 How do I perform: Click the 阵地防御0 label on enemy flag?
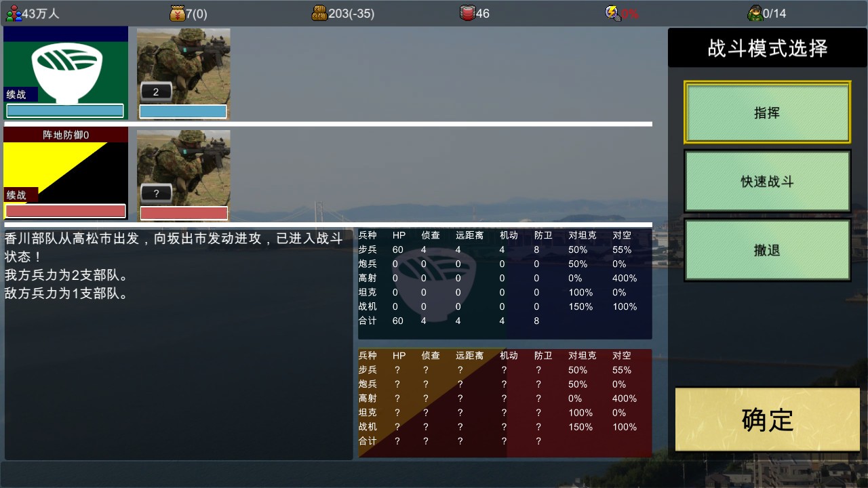[x=66, y=135]
